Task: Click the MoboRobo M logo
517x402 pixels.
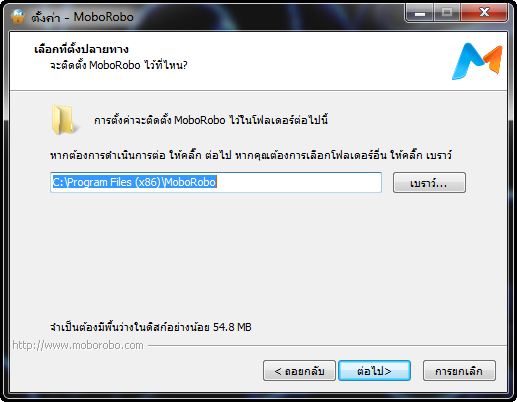Action: (477, 61)
